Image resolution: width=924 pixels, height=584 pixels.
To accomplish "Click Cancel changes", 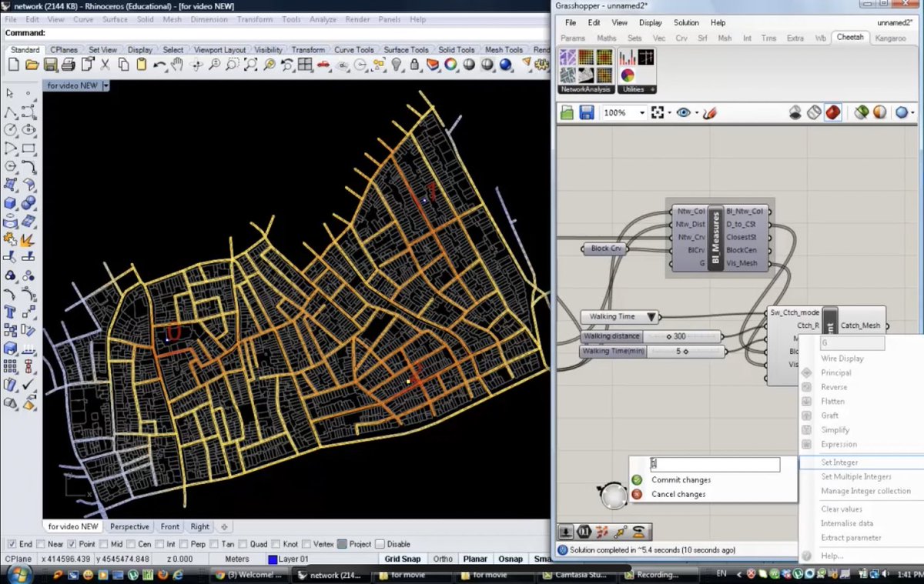I will click(x=678, y=494).
